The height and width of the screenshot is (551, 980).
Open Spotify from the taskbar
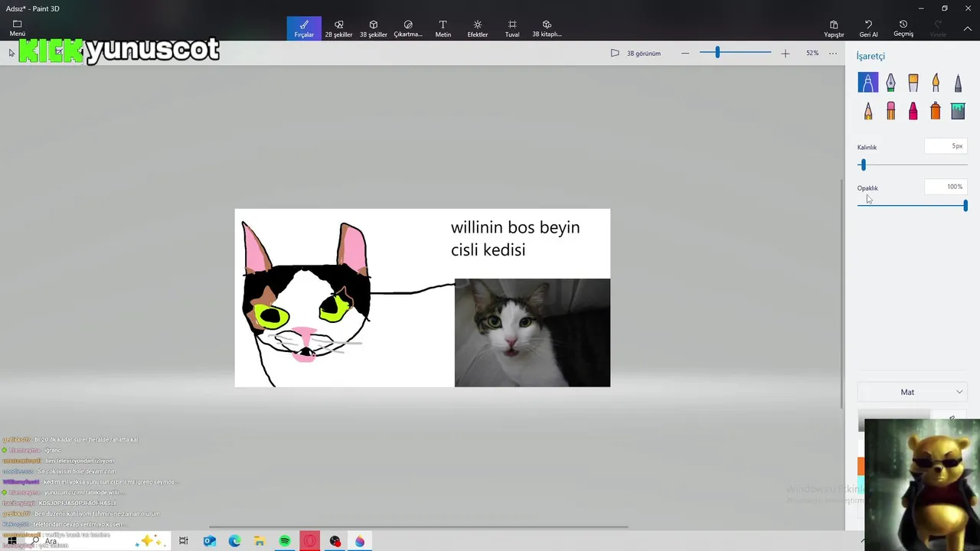285,541
